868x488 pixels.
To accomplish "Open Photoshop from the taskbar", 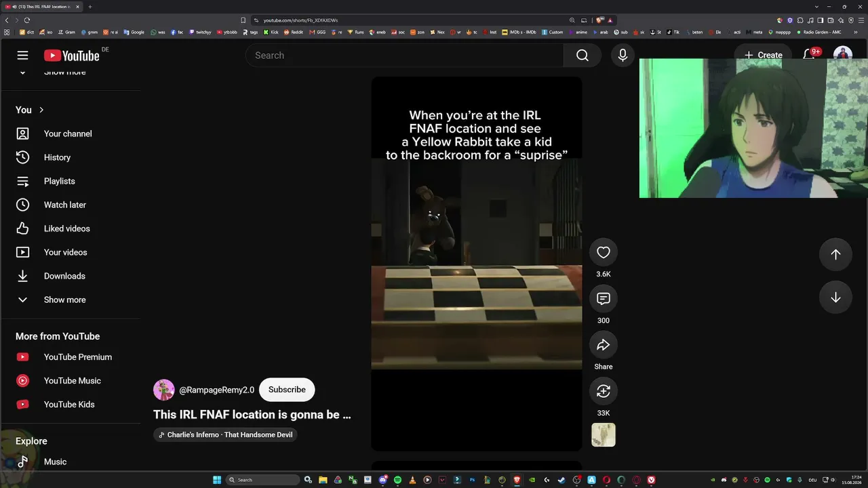I will coord(472,480).
